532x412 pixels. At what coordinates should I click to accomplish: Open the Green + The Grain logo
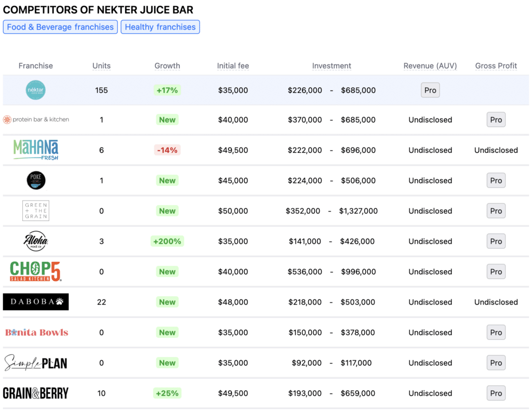coord(36,211)
